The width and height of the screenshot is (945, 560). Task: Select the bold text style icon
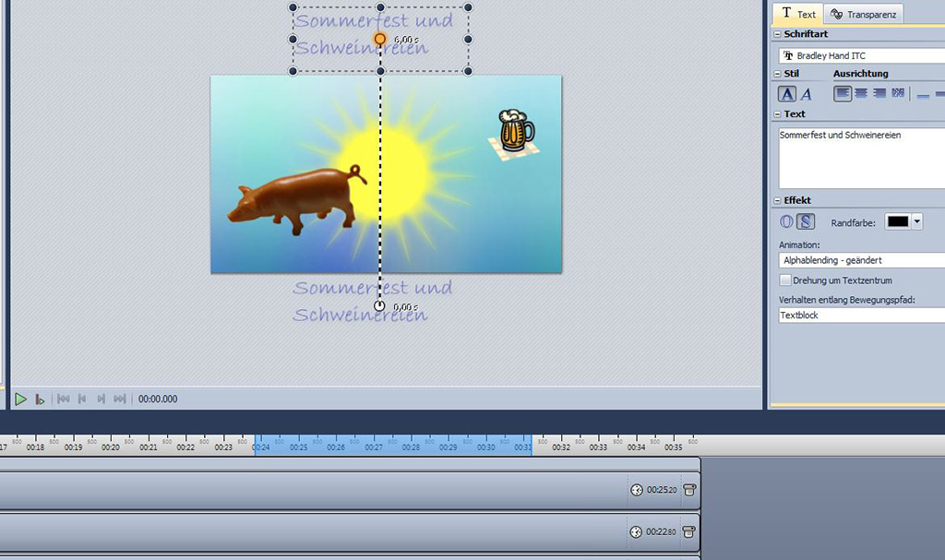787,93
